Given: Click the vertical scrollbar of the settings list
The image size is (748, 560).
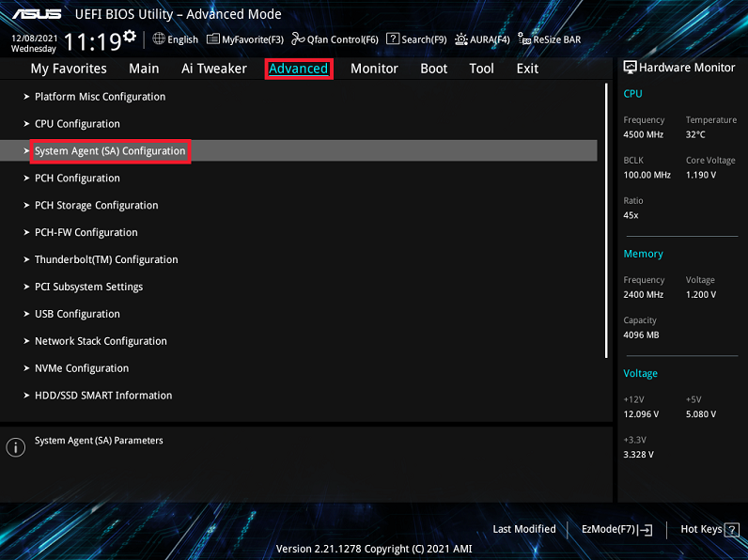Looking at the screenshot, I should pyautogui.click(x=607, y=218).
